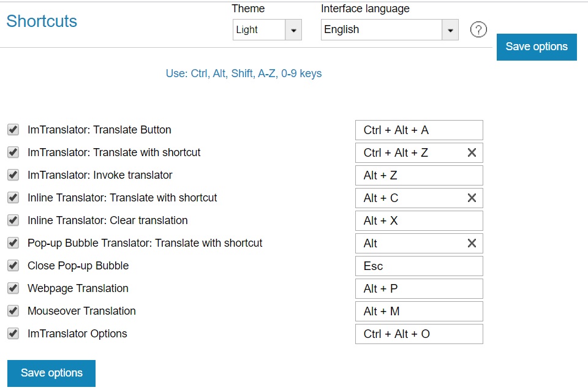
Task: Uncheck ImTranslator Options checkbox
Action: click(13, 334)
